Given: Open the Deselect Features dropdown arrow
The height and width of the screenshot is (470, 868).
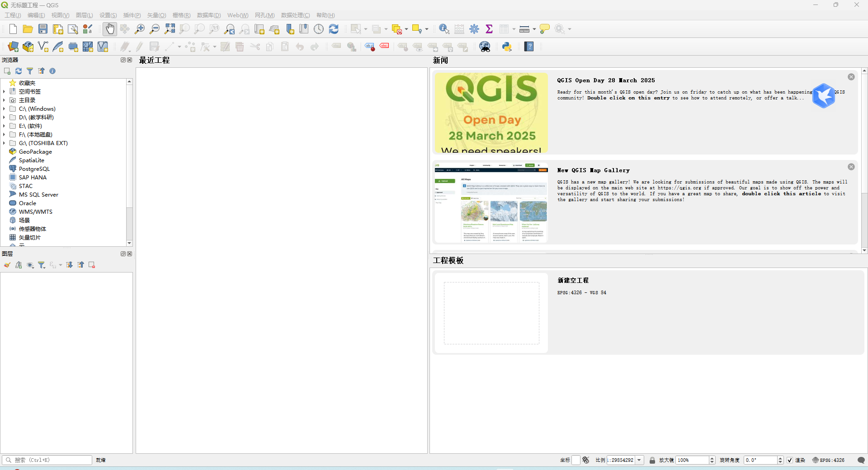Looking at the screenshot, I should point(406,29).
